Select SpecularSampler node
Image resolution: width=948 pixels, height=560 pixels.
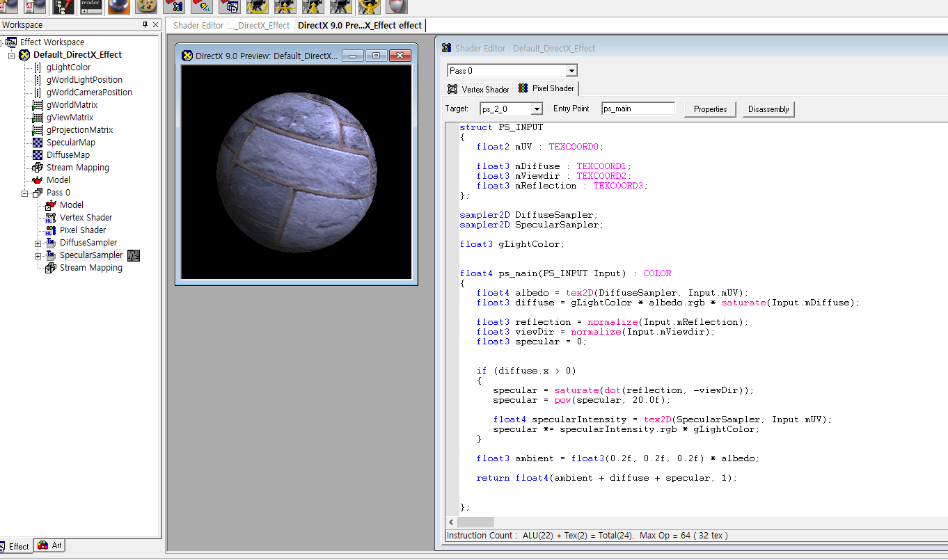pos(91,255)
